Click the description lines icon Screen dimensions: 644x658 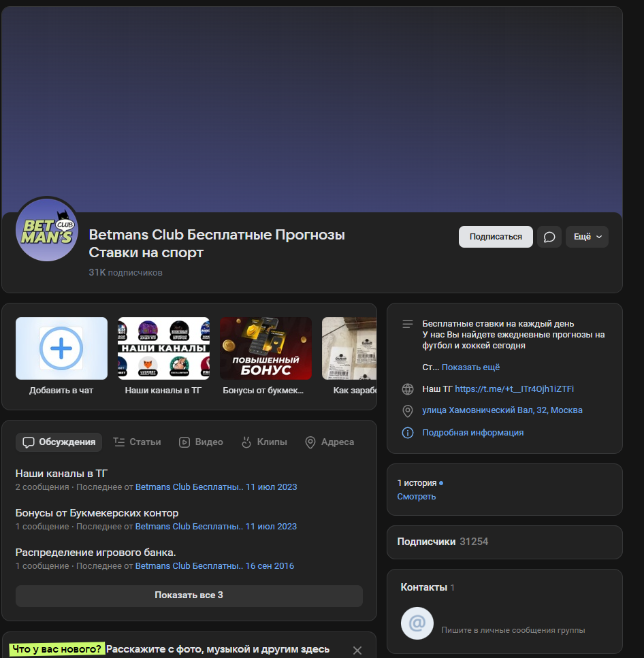point(408,324)
